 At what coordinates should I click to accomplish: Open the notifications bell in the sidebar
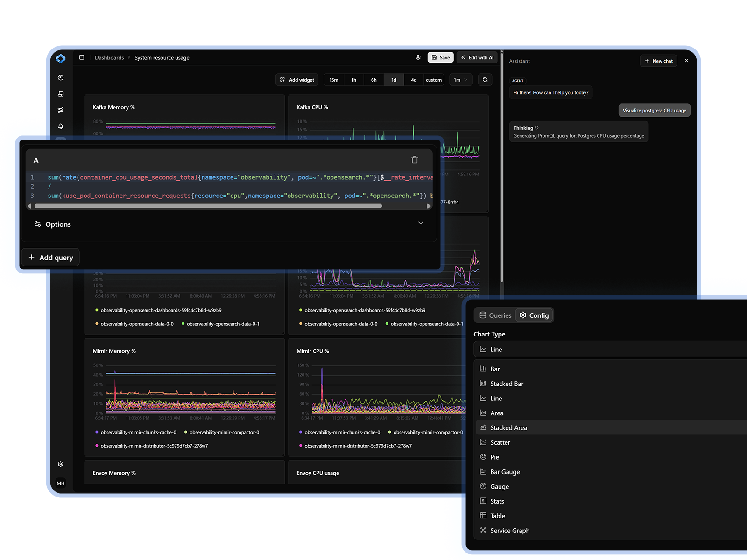tap(61, 126)
